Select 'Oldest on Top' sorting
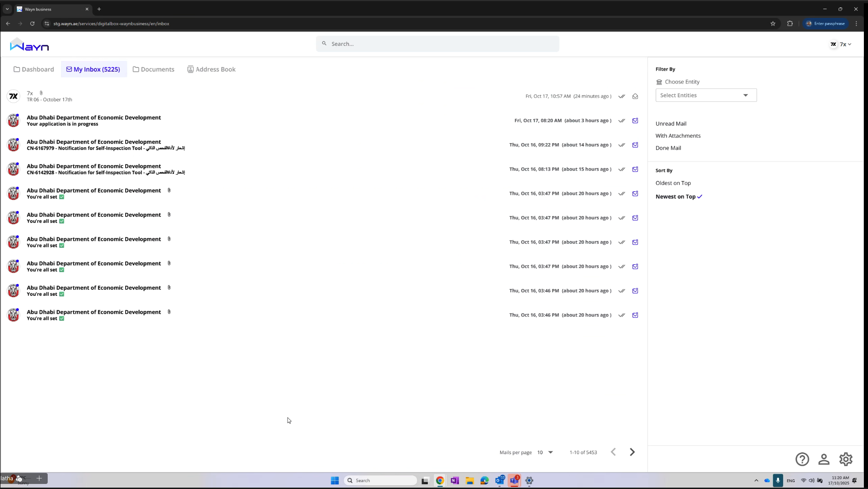 pyautogui.click(x=673, y=183)
